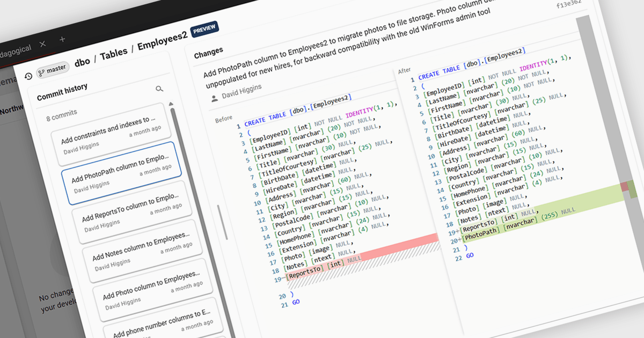The height and width of the screenshot is (338, 644).
Task: Select commit 'Add PhotoPath column to Emplo...'
Action: tap(121, 173)
